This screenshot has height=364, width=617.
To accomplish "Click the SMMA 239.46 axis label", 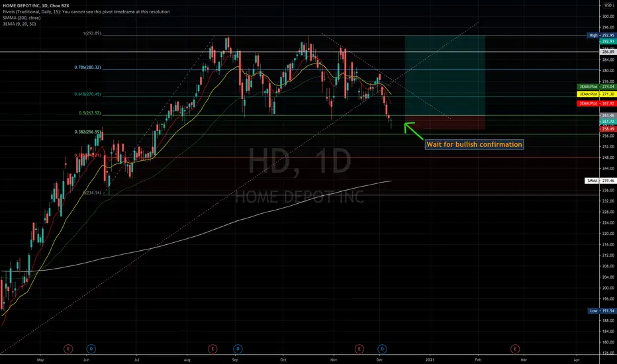I will click(600, 181).
